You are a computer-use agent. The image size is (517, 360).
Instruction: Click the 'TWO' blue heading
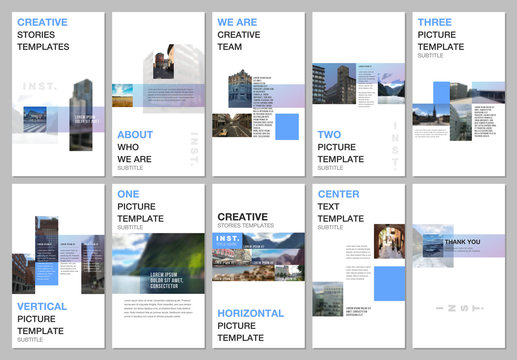(x=329, y=135)
